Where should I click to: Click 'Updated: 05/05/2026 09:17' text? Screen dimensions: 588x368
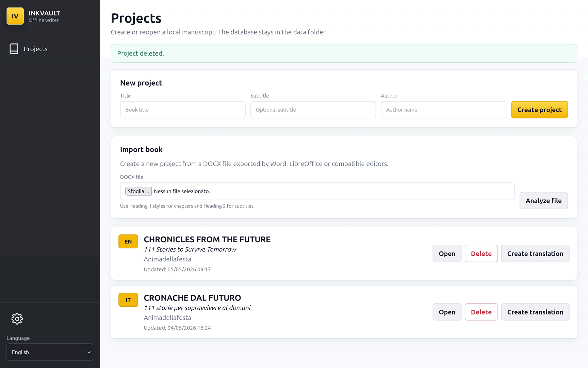coord(177,269)
